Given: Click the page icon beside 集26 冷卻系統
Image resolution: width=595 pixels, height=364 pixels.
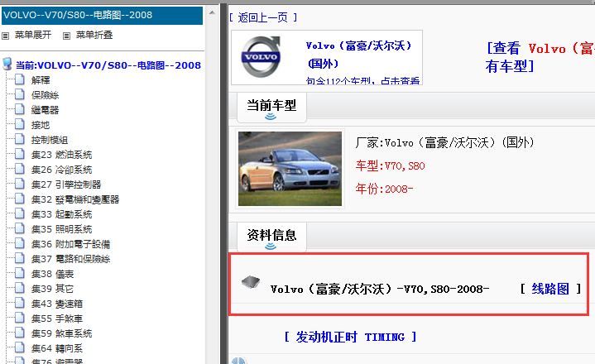Looking at the screenshot, I should pyautogui.click(x=20, y=169).
